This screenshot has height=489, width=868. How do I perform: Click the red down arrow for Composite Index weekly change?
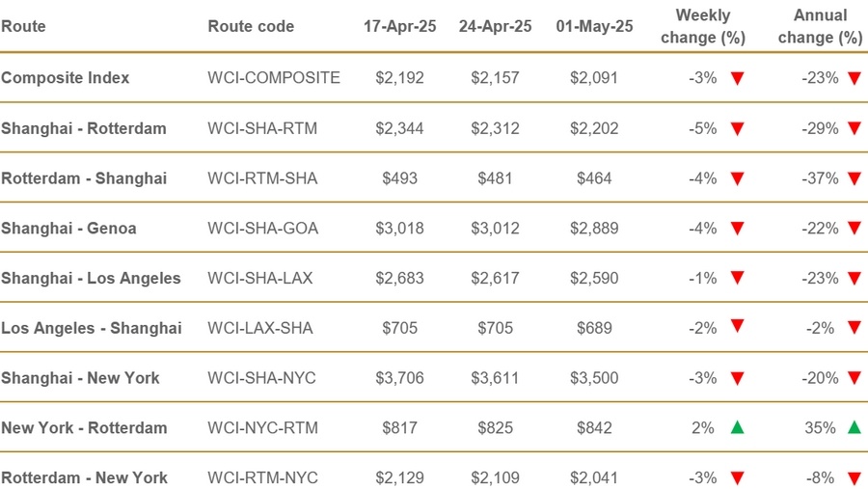[738, 79]
